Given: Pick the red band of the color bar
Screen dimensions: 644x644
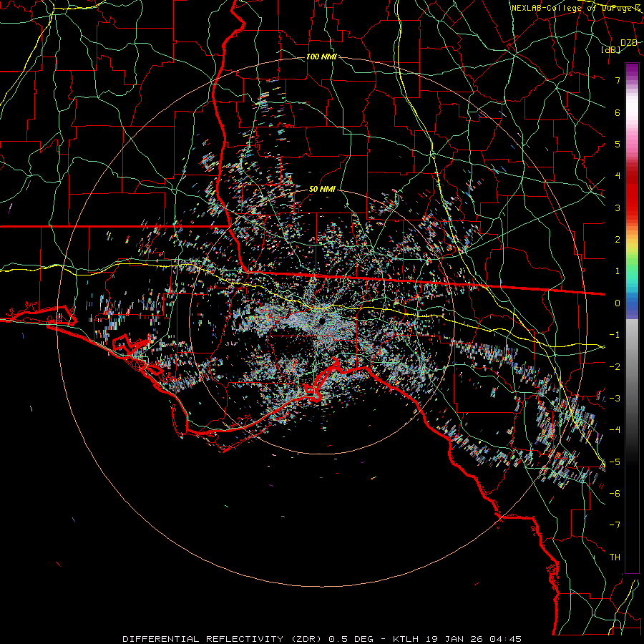Looking at the screenshot, I should tap(632, 197).
